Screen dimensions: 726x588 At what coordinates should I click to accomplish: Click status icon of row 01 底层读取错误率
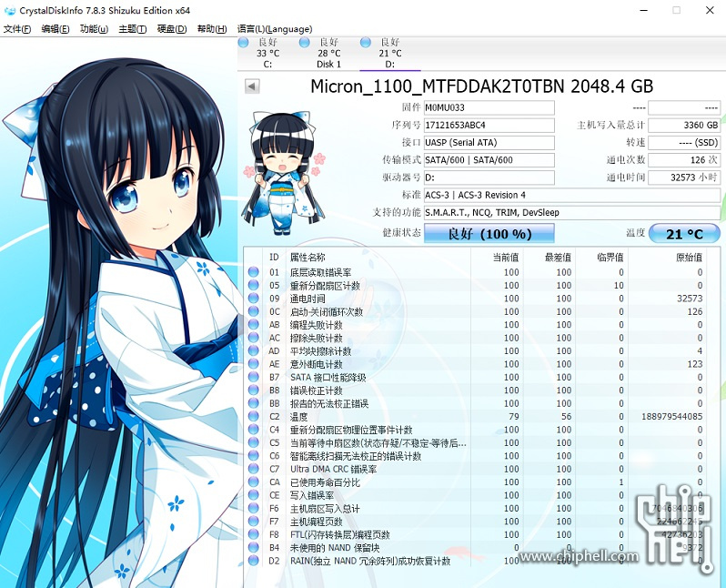coord(253,272)
